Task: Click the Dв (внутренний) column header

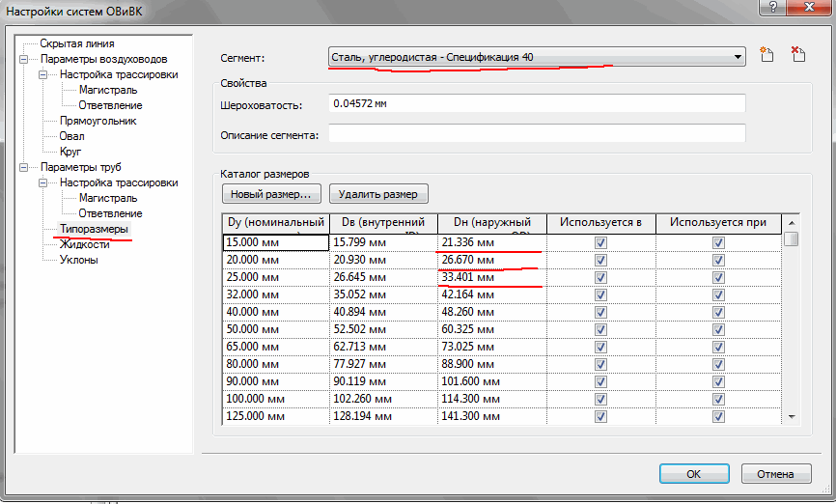Action: coord(383,224)
